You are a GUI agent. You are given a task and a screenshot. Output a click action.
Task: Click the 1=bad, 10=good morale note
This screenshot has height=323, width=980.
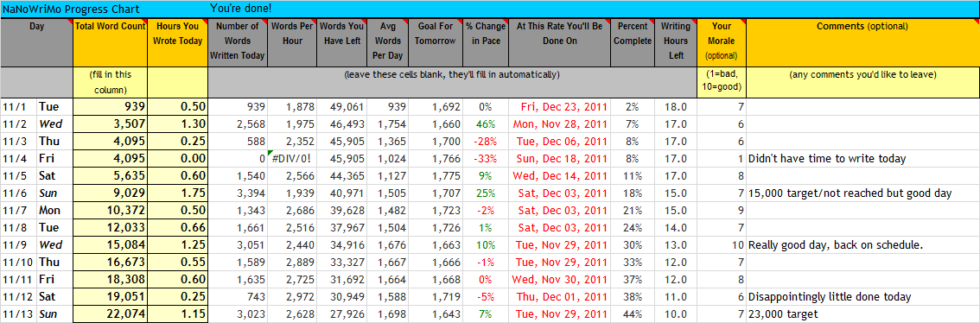[722, 82]
